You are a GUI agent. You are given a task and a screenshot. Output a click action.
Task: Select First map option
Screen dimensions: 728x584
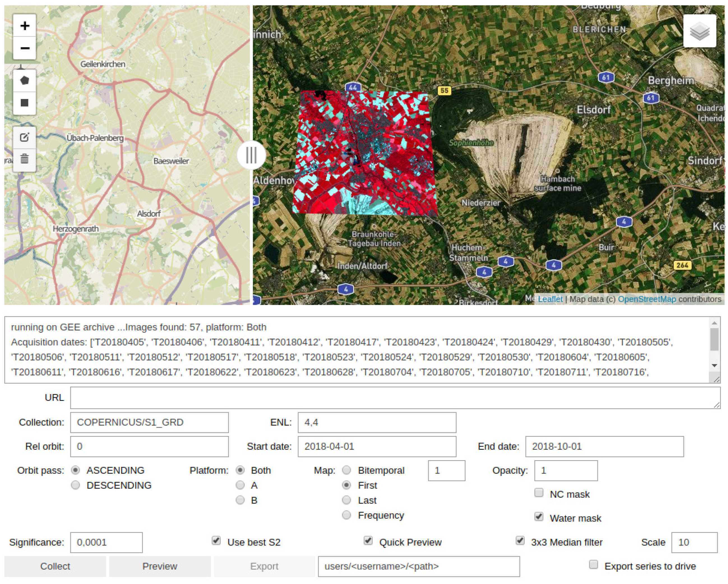[346, 485]
